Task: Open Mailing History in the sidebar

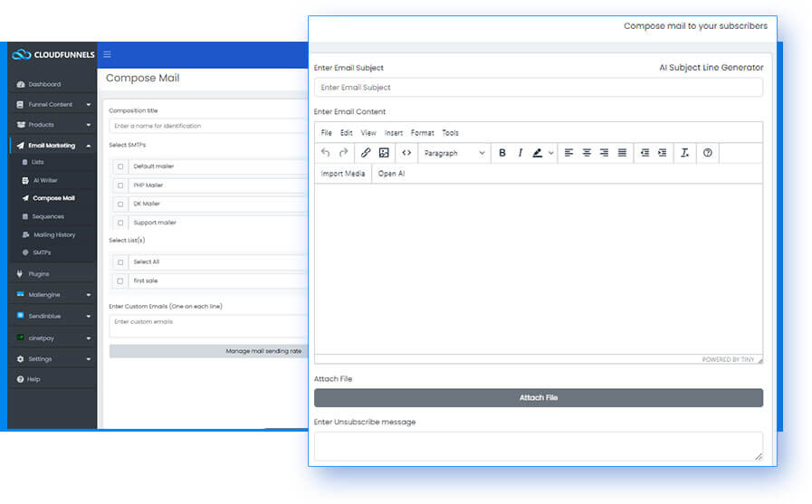Action: point(54,235)
